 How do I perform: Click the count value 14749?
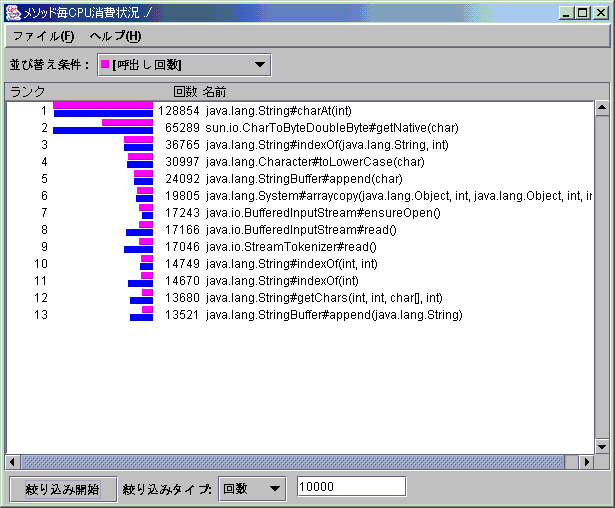[182, 264]
